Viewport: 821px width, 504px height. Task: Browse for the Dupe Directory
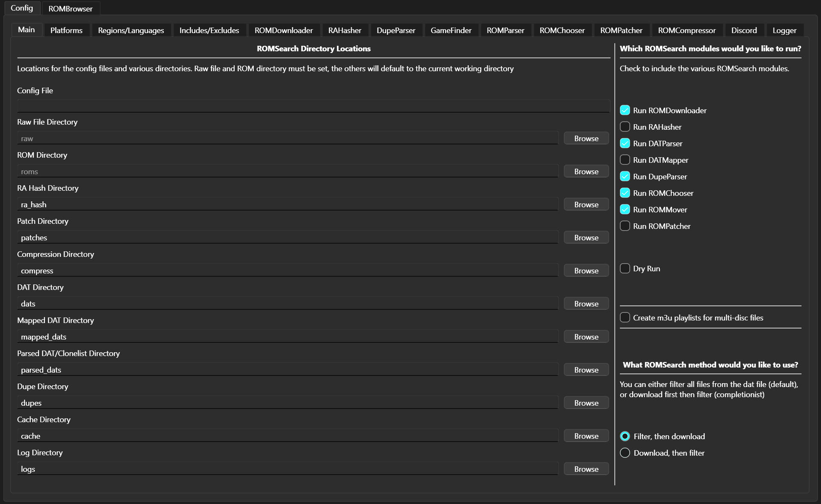[586, 403]
